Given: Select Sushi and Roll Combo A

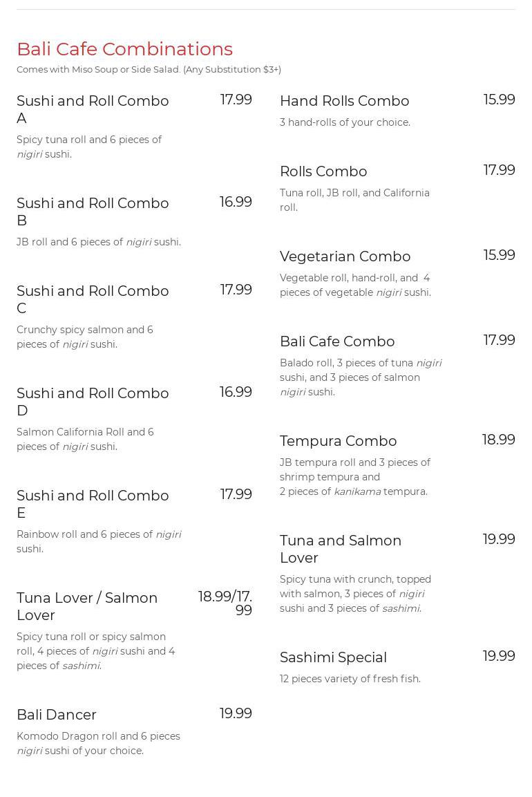Looking at the screenshot, I should (93, 109).
